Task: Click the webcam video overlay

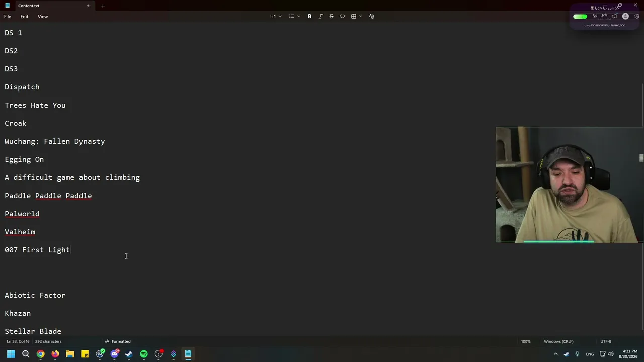Action: (x=569, y=185)
